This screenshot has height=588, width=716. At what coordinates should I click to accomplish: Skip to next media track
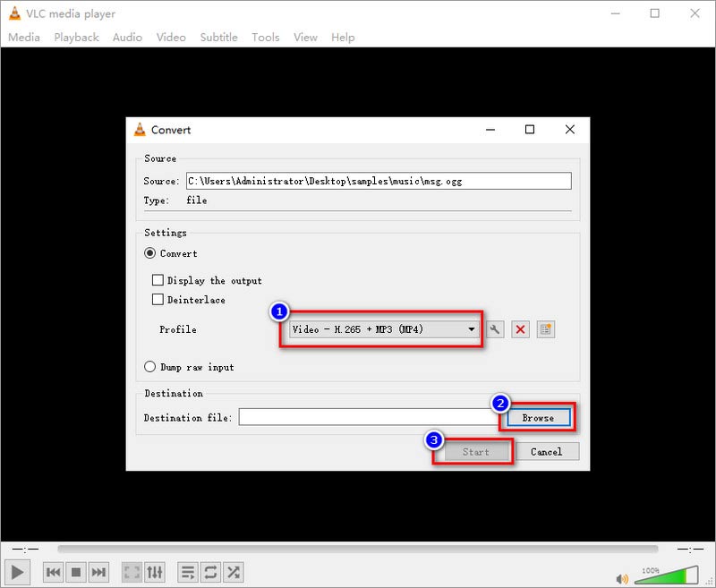click(98, 572)
